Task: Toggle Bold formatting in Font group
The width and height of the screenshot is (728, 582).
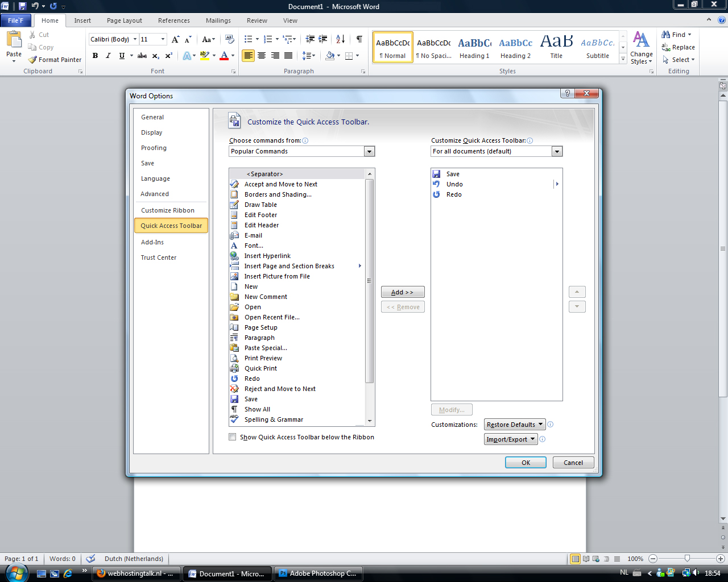Action: 95,56
